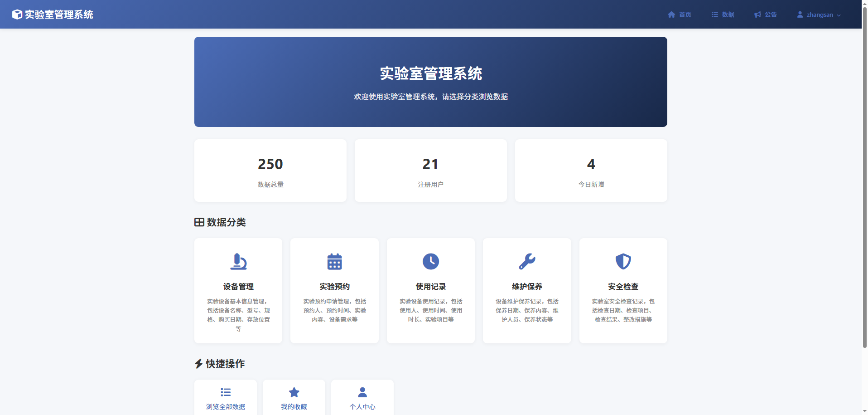Click the 21 registered users number
The height and width of the screenshot is (415, 868).
tap(431, 164)
